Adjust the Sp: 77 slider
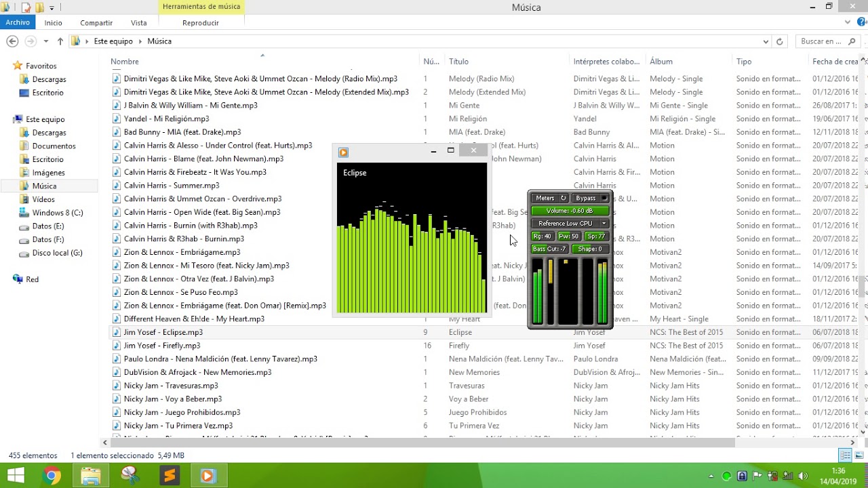The image size is (868, 488). [596, 237]
